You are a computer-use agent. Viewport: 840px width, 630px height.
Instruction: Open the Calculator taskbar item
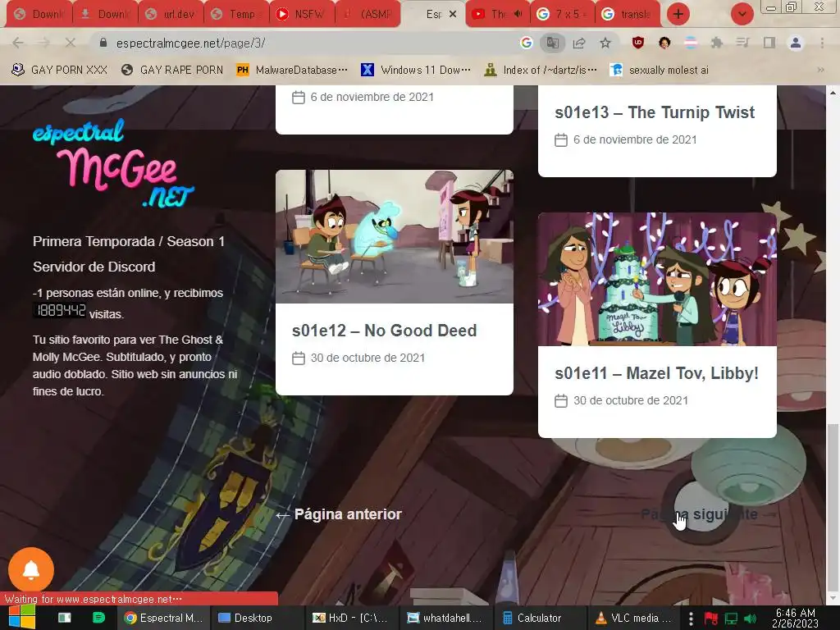(539, 618)
